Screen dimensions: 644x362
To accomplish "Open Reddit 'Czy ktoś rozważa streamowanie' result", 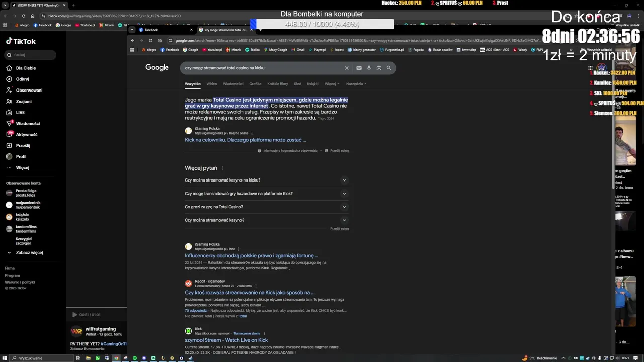I will pos(250,293).
